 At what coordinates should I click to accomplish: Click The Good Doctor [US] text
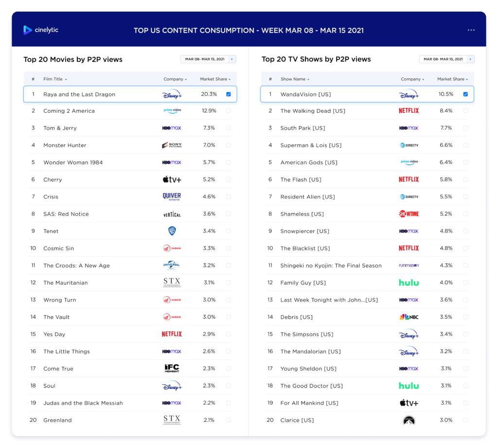(x=312, y=386)
